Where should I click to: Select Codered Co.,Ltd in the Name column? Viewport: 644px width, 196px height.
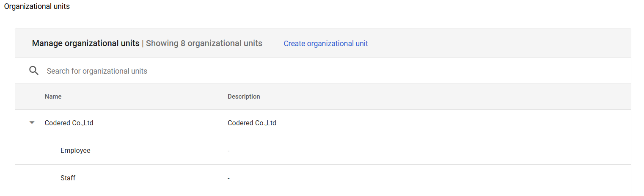[x=69, y=123]
